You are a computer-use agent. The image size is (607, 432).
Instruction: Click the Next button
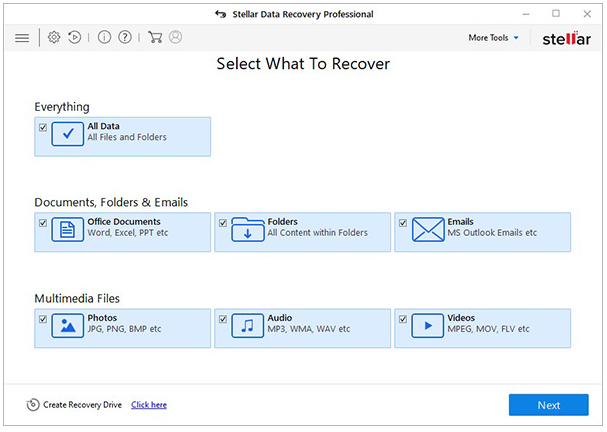pos(549,405)
